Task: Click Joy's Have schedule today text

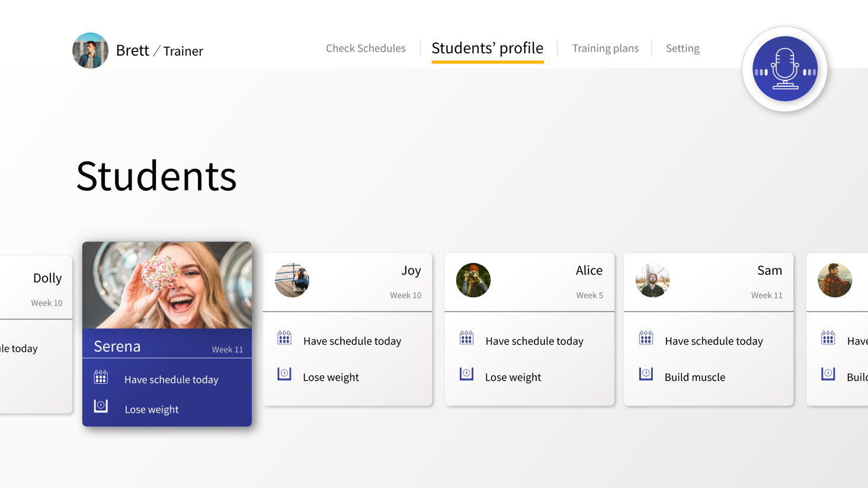Action: coord(353,341)
